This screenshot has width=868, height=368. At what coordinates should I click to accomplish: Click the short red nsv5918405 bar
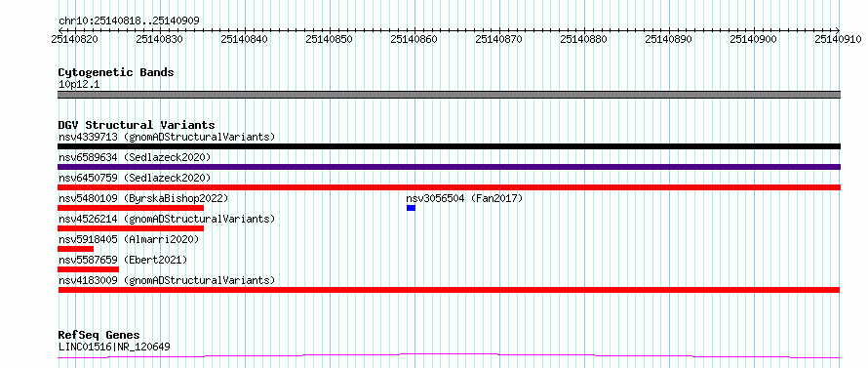click(75, 249)
